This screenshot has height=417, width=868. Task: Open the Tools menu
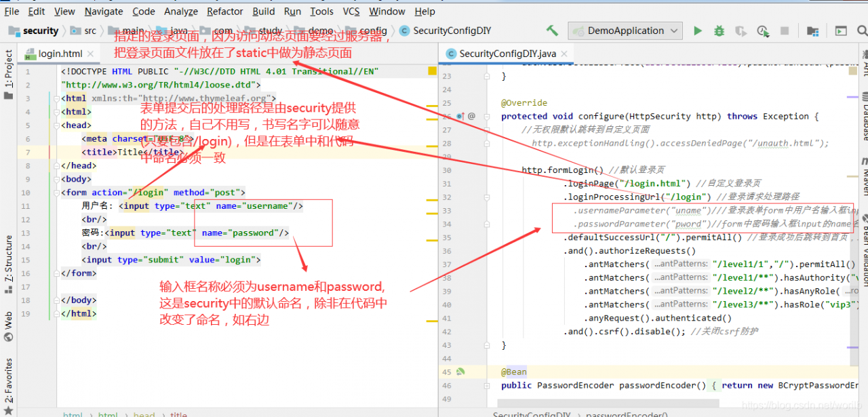click(x=322, y=11)
